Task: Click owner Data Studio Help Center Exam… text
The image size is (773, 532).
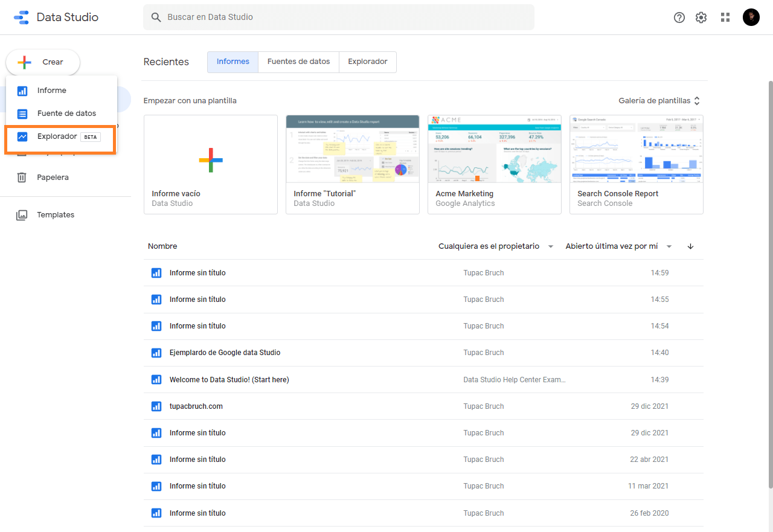Action: pos(515,380)
